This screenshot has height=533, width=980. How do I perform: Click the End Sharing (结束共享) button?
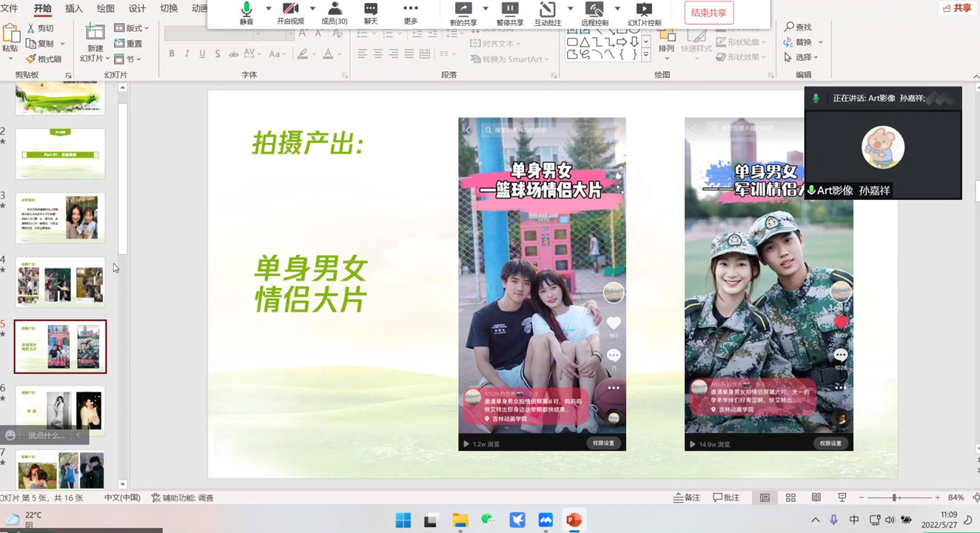click(708, 13)
